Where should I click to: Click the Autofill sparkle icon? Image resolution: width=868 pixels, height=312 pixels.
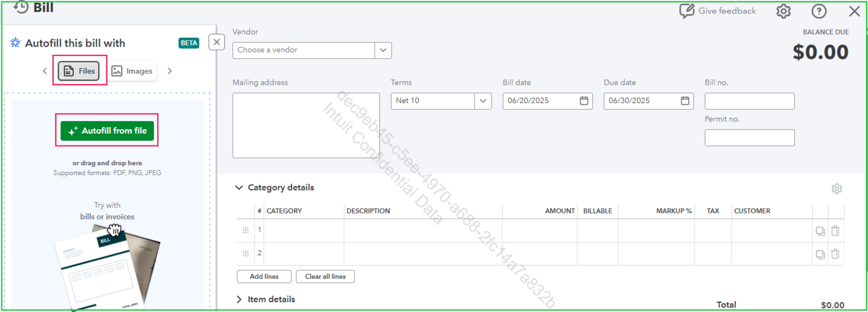click(15, 43)
